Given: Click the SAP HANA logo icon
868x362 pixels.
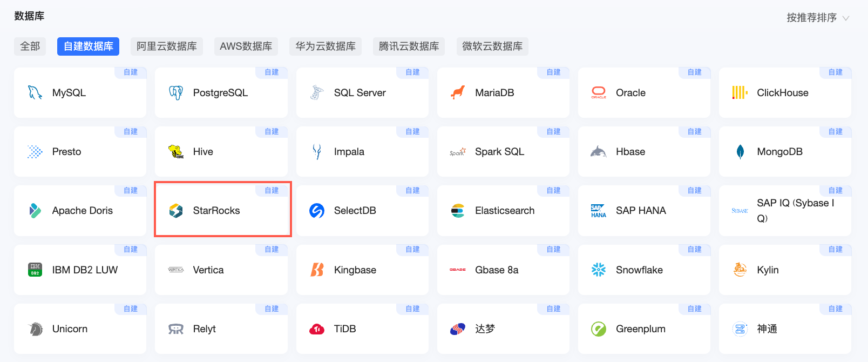Looking at the screenshot, I should tap(599, 211).
